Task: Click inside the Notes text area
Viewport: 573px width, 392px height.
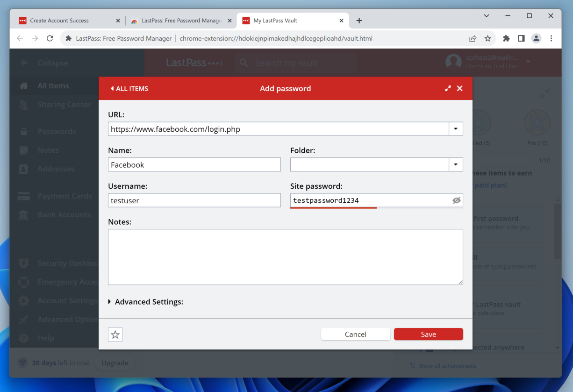Action: [286, 257]
